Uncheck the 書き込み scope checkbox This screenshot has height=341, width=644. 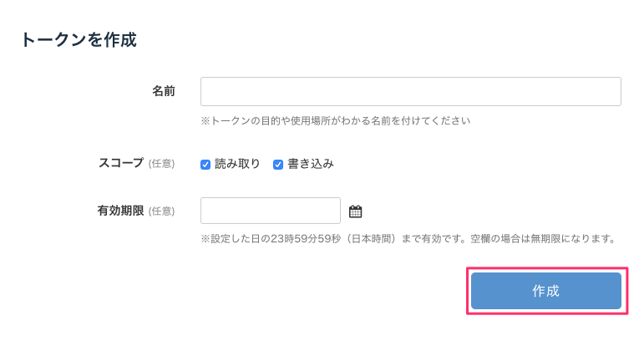coord(278,165)
